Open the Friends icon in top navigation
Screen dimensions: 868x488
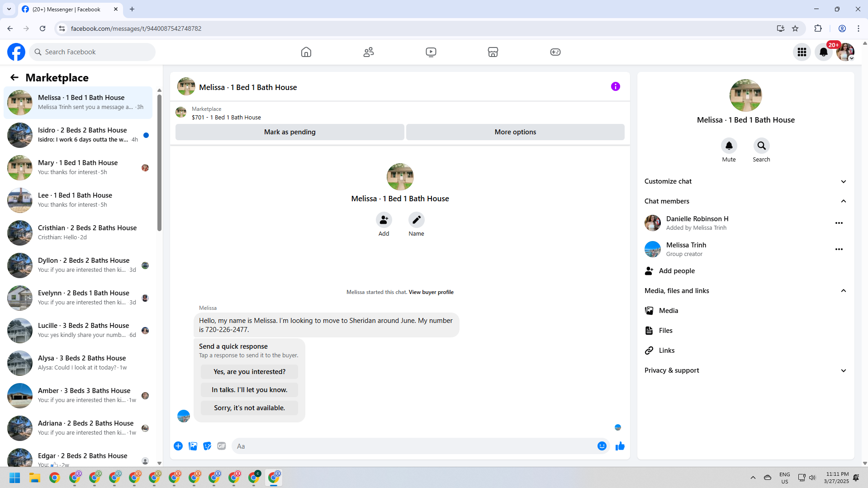(x=369, y=52)
